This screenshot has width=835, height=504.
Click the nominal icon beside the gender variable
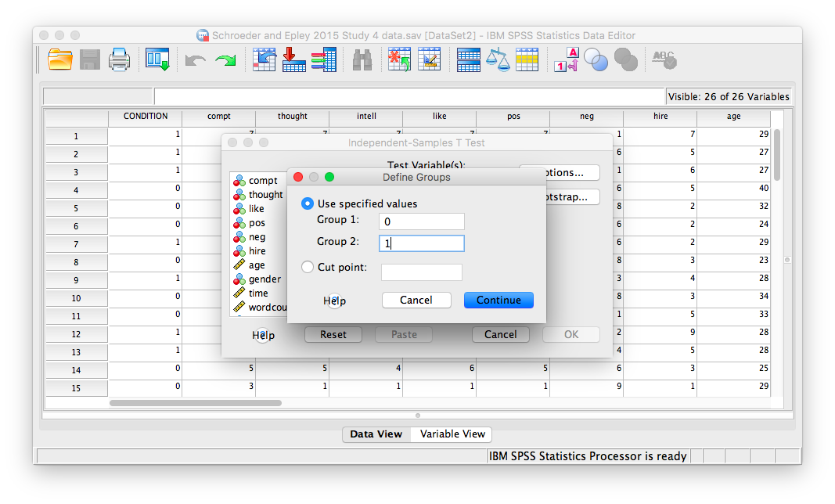(239, 279)
